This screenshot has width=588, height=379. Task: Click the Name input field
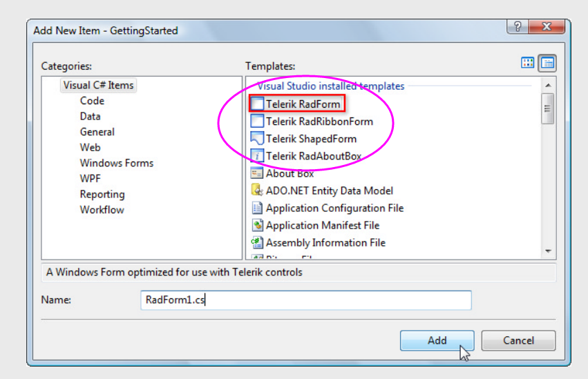pos(306,300)
